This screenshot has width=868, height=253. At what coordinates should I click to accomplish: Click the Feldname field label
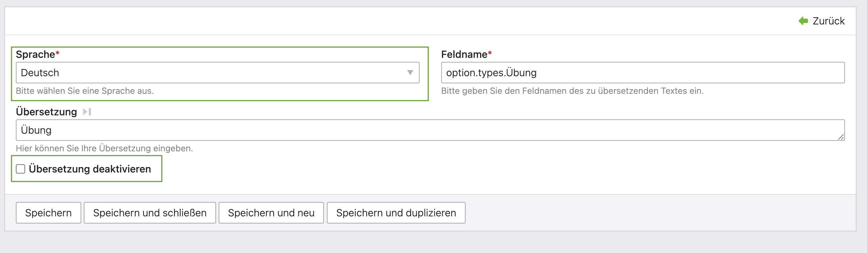click(464, 54)
